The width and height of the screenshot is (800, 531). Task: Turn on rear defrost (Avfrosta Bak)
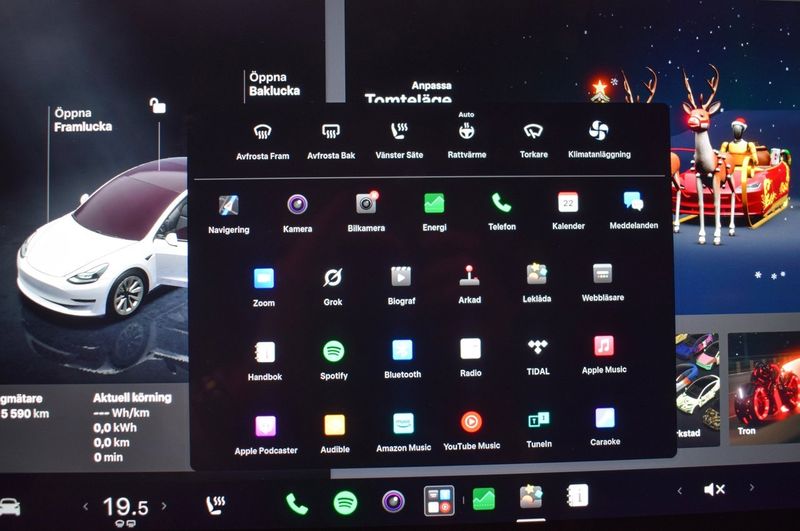331,140
